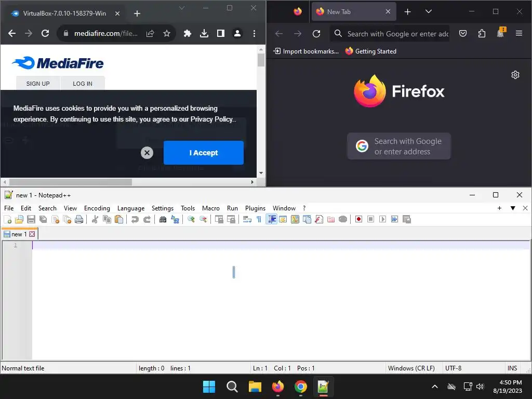Screen dimensions: 532x399
Task: Open the Document Map icon
Action: [x=295, y=219]
